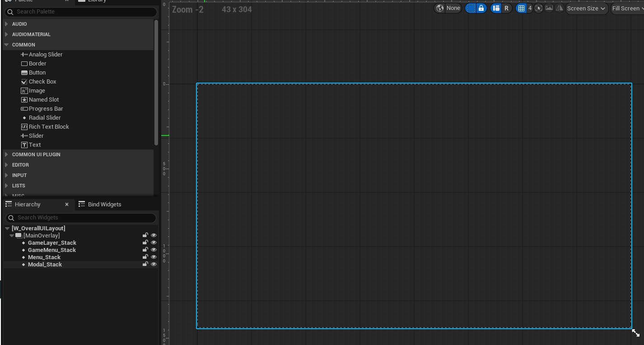Viewport: 644px width, 345px height.
Task: Select GameMenu_Stack in the hierarchy
Action: [52, 250]
